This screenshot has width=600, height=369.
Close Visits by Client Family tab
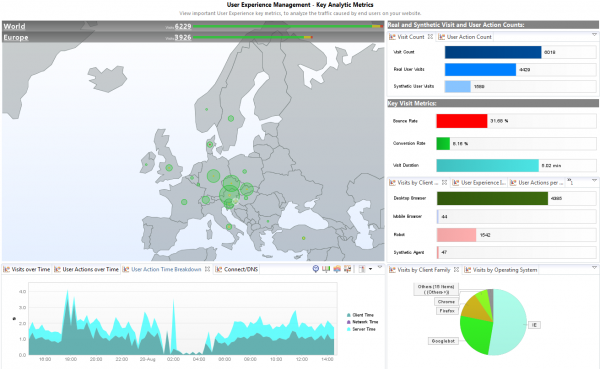[x=456, y=269]
